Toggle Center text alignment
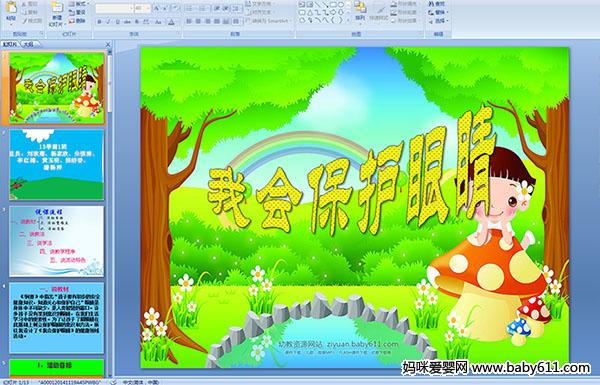The width and height of the screenshot is (600, 385). click(198, 21)
